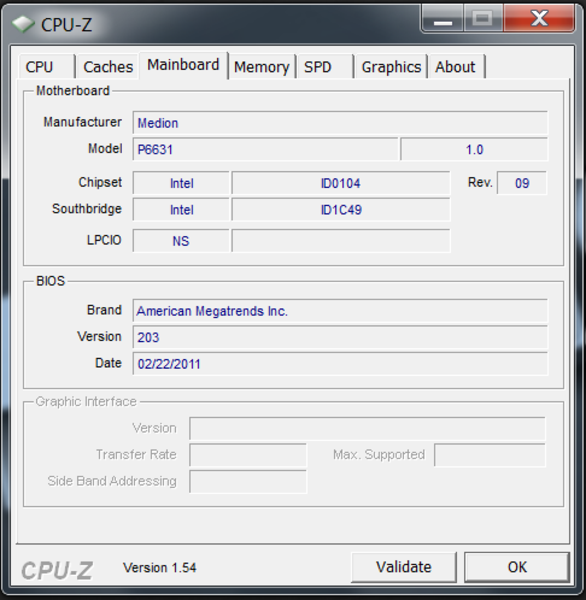Viewport: 586px width, 600px height.
Task: Click the Chipset vendor field Intel
Action: click(181, 183)
